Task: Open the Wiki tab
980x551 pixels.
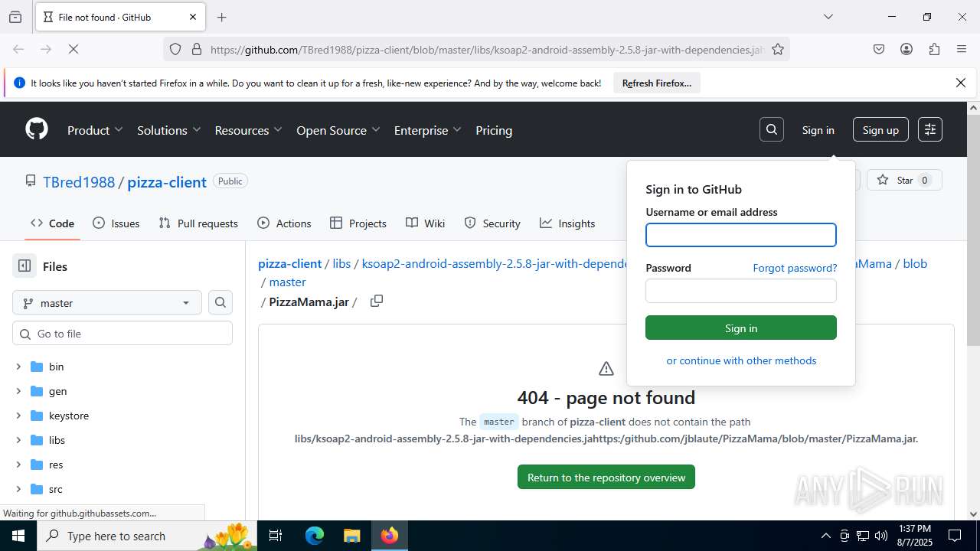Action: point(425,223)
